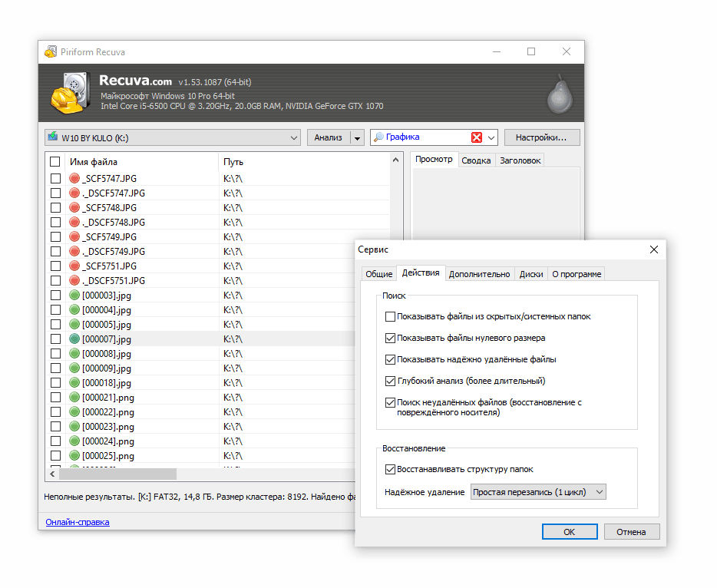
Task: Click the red X to clear the Графика filter
Action: click(x=477, y=137)
